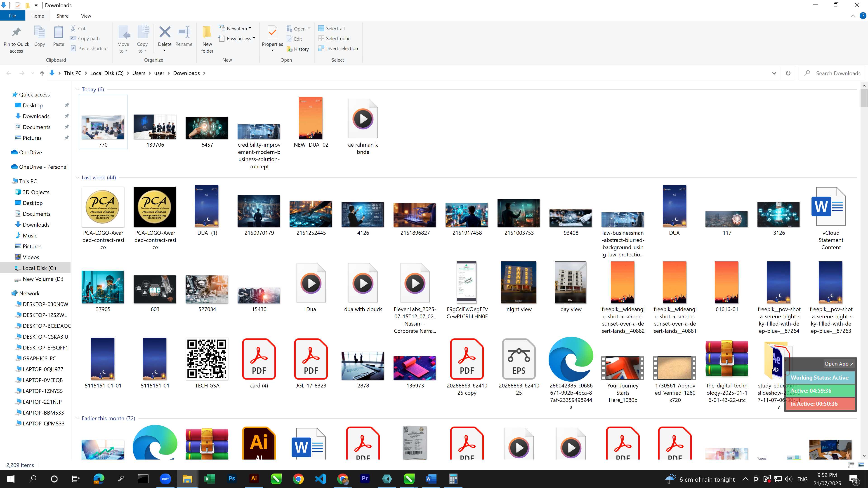The height and width of the screenshot is (488, 868).
Task: Open Zoom from the taskbar
Action: [x=165, y=479]
